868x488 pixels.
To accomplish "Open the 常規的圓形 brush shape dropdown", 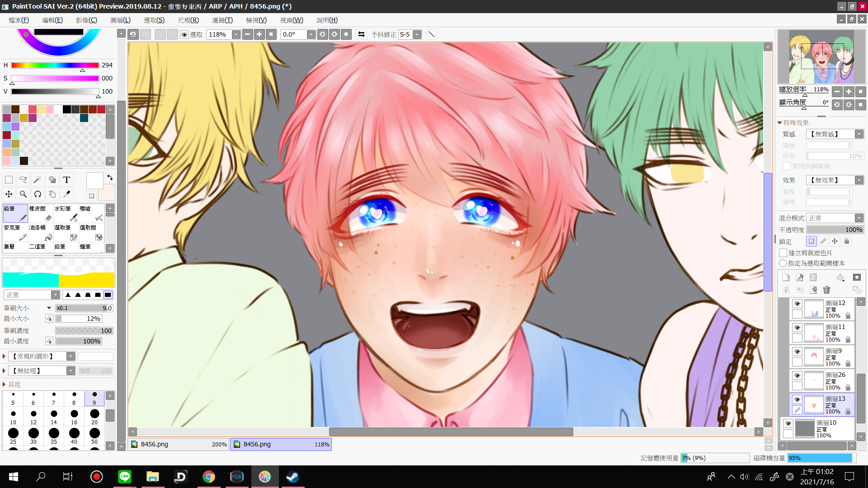I will tap(71, 357).
